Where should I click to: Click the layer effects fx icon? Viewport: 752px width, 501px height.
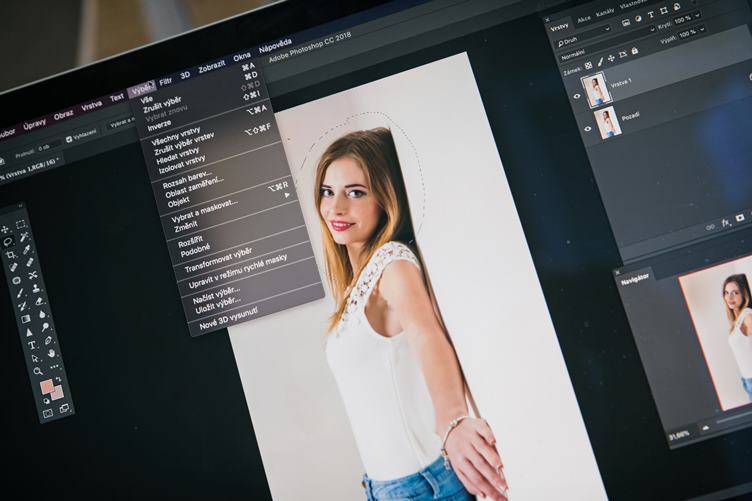click(726, 223)
